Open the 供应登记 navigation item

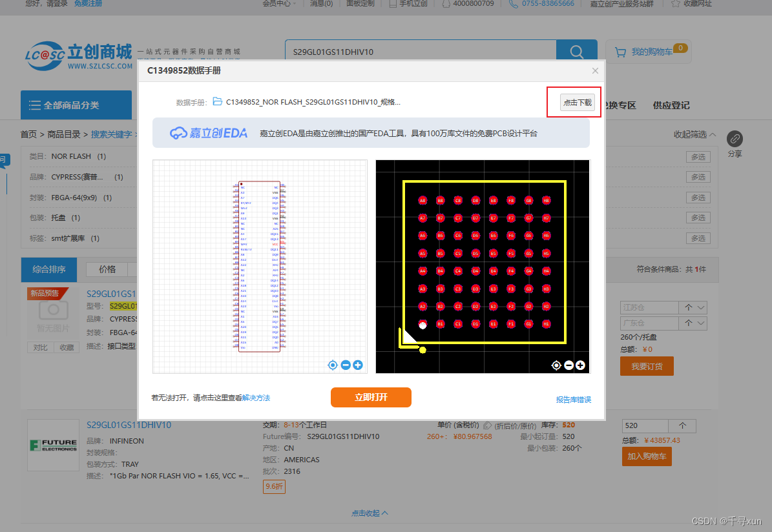click(x=671, y=105)
